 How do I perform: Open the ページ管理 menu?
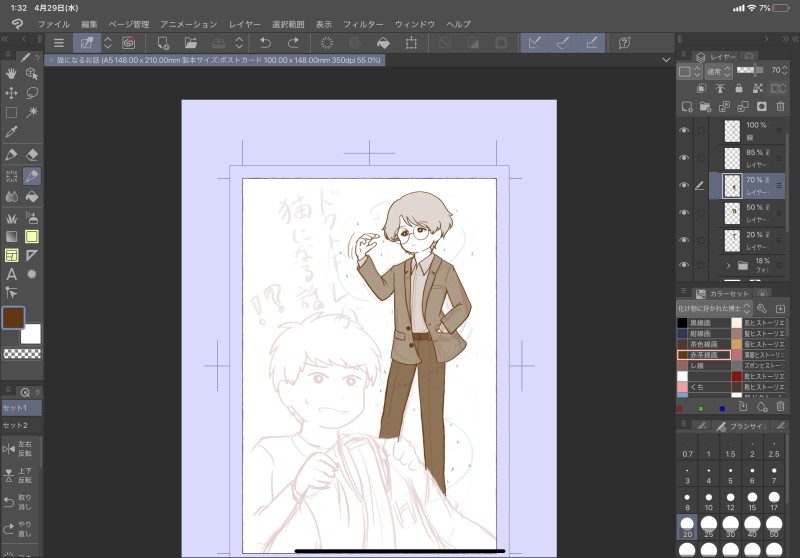[x=129, y=24]
